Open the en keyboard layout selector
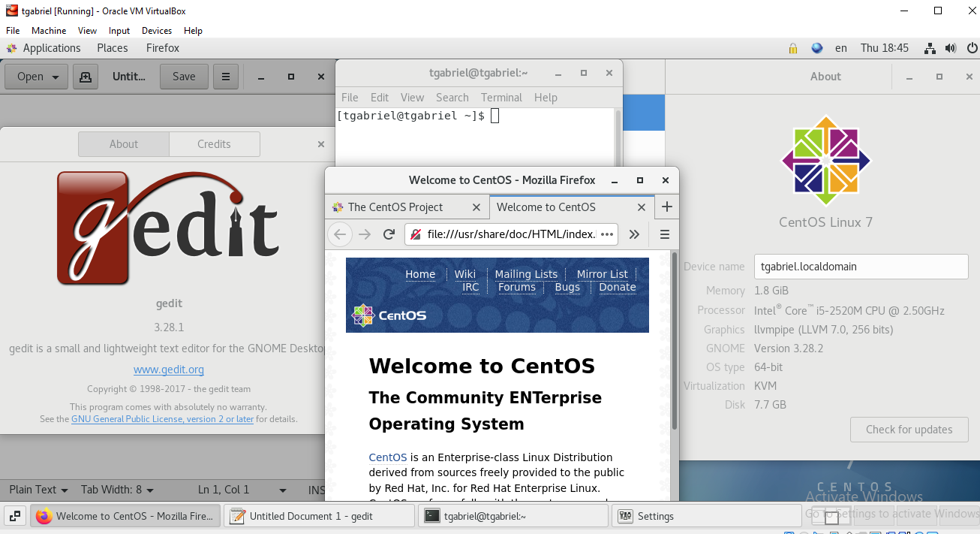 841,48
